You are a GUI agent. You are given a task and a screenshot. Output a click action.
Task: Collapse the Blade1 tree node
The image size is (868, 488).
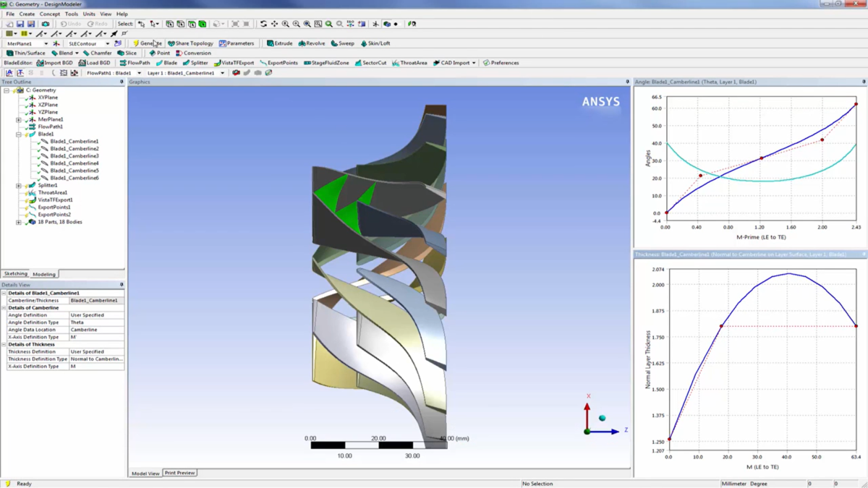(x=19, y=134)
